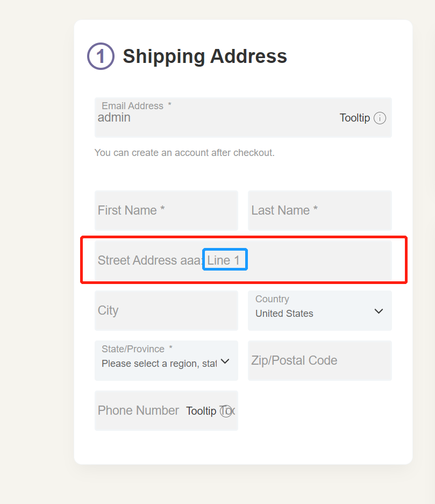Screen dimensions: 435x504
Task: Click the Shipping Address heading
Action: [205, 56]
